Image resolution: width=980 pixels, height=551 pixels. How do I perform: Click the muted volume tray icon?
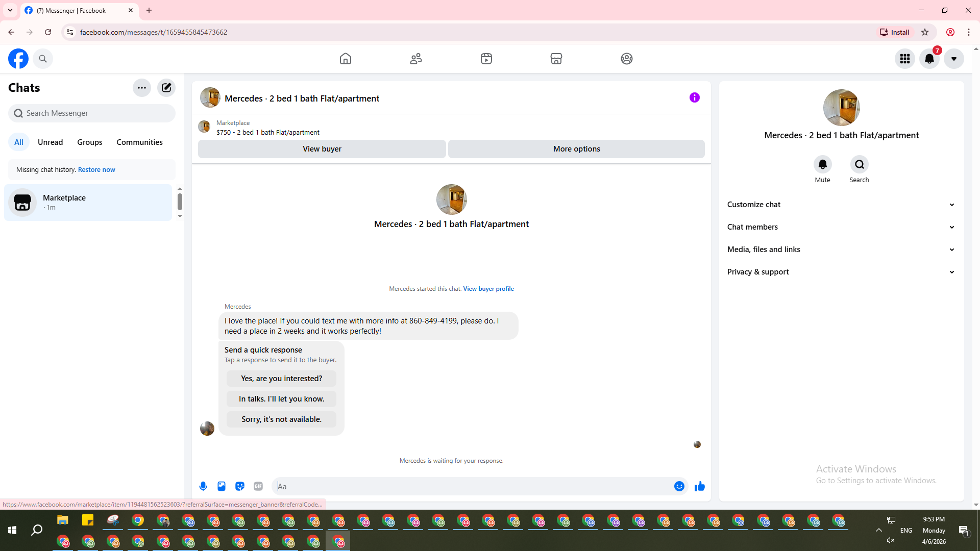pyautogui.click(x=891, y=540)
